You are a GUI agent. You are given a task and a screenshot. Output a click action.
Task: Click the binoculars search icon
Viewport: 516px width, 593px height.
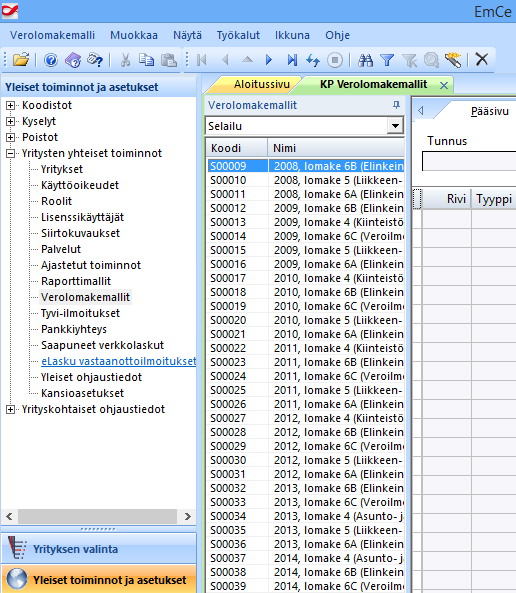click(365, 60)
